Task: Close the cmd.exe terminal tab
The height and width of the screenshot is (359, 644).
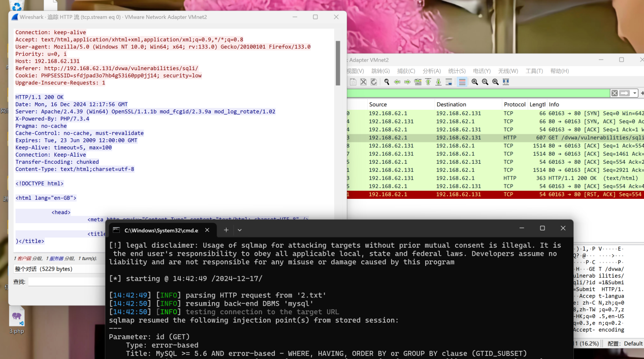Action: coord(207,230)
